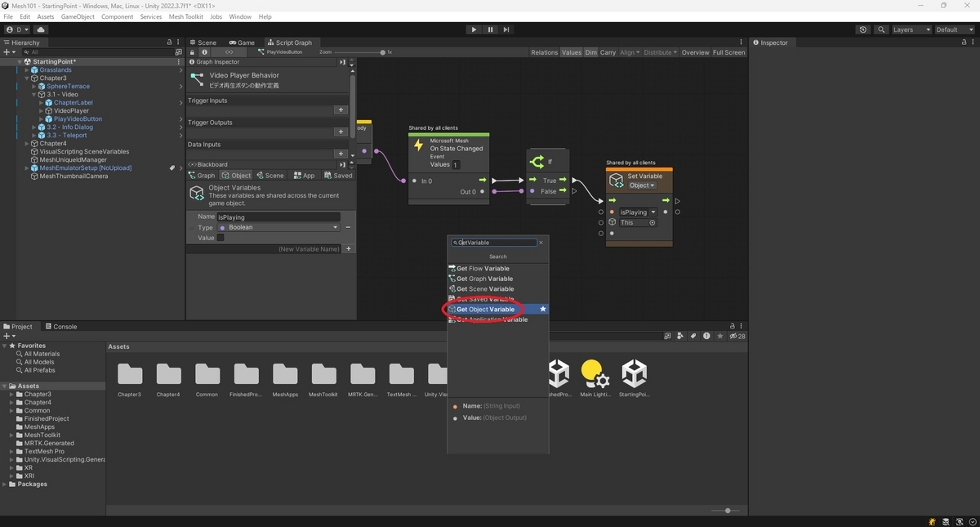Image resolution: width=980 pixels, height=527 pixels.
Task: Expand the Grasslands object
Action: (27, 69)
